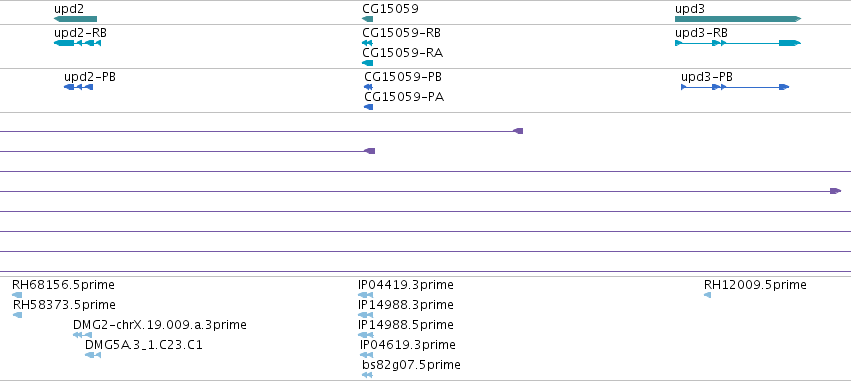Image resolution: width=851 pixels, height=381 pixels.
Task: Select the upd3-PB protein glyph
Action: pos(735,87)
